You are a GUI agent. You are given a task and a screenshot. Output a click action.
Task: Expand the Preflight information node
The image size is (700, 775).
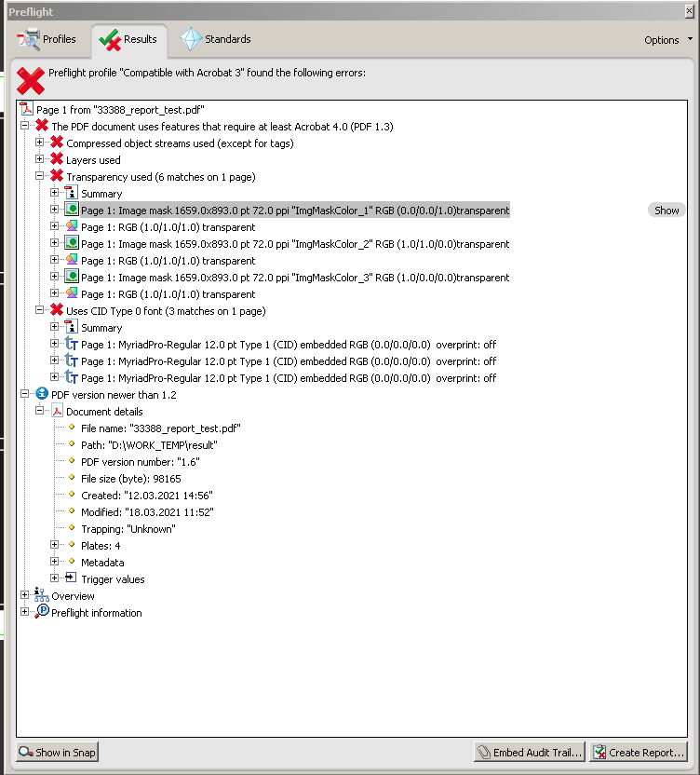(24, 612)
